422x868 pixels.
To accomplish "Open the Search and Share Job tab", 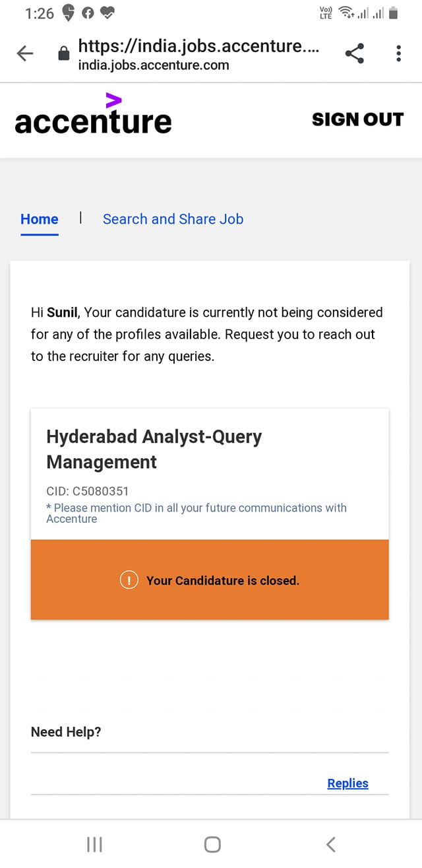I will point(173,219).
